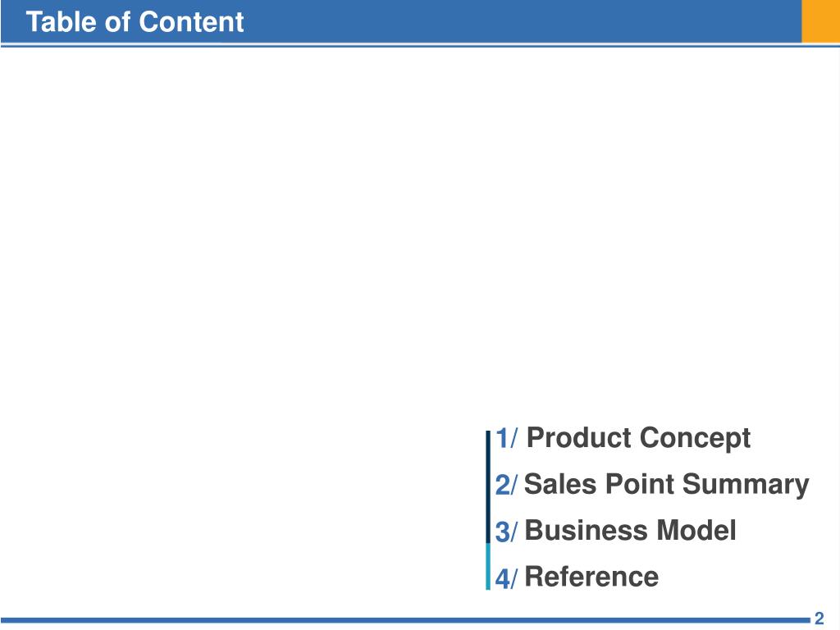Click the word 'Content' in the title
Viewport: 840px width, 630px height.
[x=191, y=22]
